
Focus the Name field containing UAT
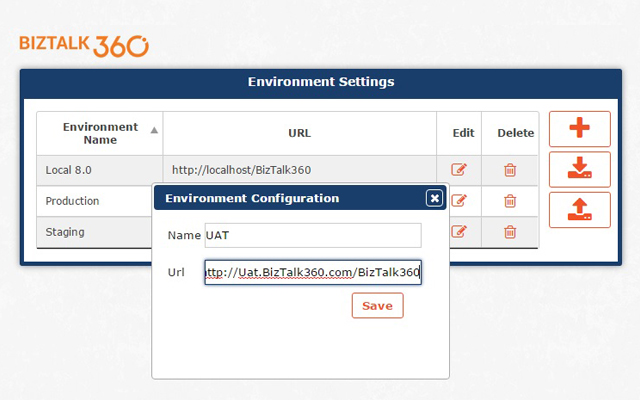[x=312, y=235]
